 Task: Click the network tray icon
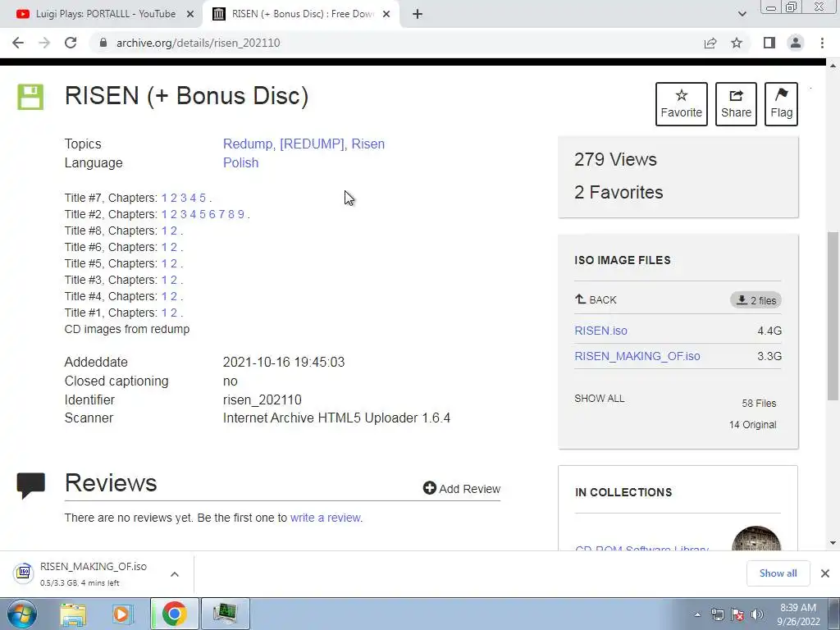(717, 614)
